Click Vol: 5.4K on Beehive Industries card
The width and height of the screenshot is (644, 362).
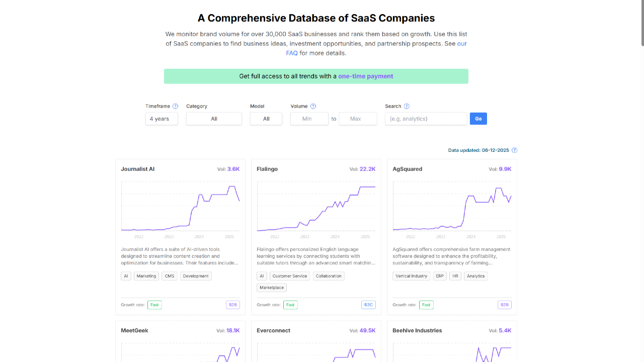coord(500,330)
